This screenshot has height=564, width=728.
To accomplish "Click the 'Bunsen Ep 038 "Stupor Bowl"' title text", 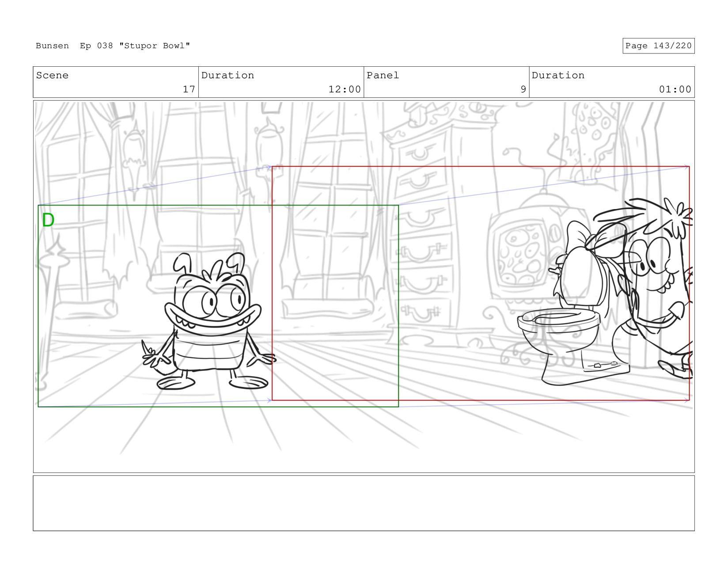I will (113, 46).
